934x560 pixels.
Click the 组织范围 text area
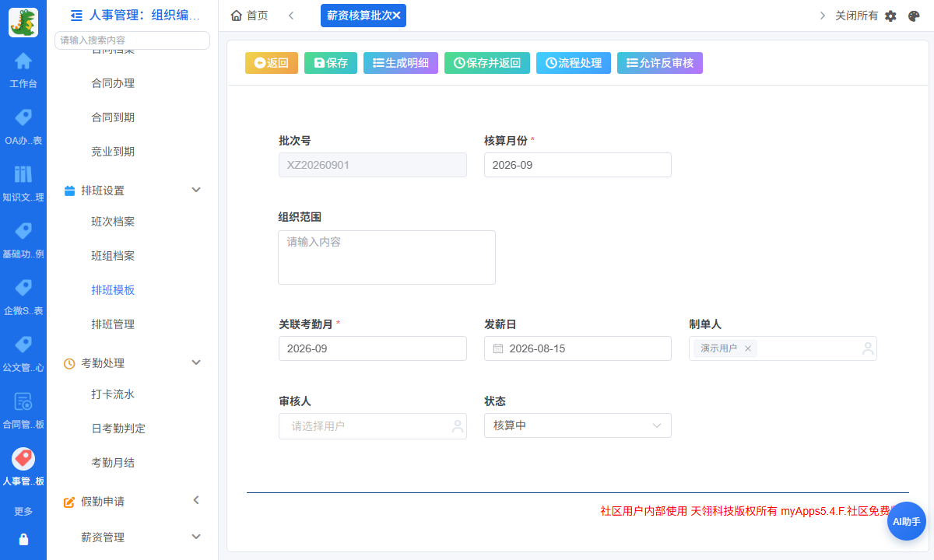coord(387,257)
